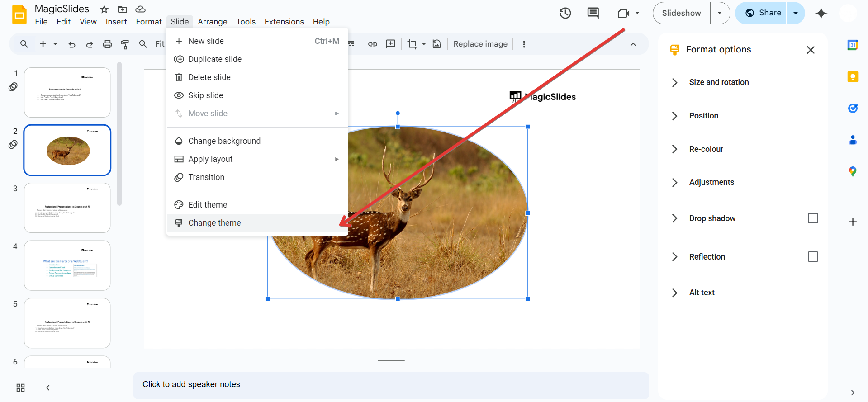Enable the Reflection checkbox
The width and height of the screenshot is (868, 402).
point(812,257)
